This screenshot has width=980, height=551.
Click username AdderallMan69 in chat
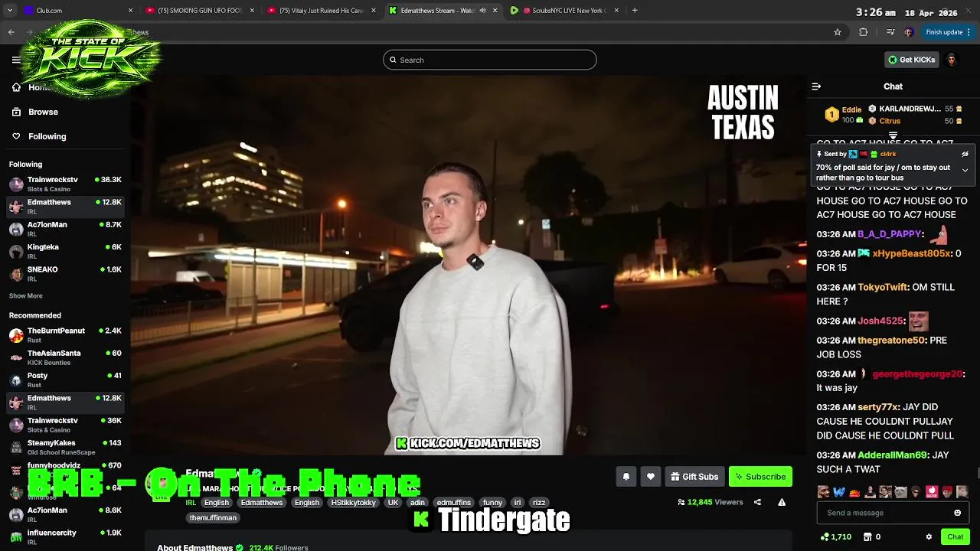point(892,455)
